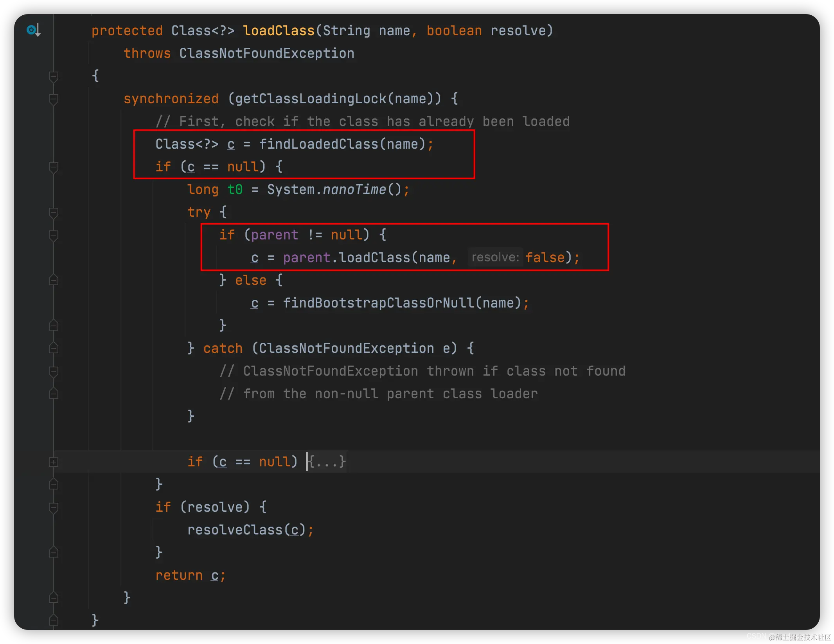Collapse the 'if (parent != null)' fold marker
The height and width of the screenshot is (644, 834).
point(54,235)
